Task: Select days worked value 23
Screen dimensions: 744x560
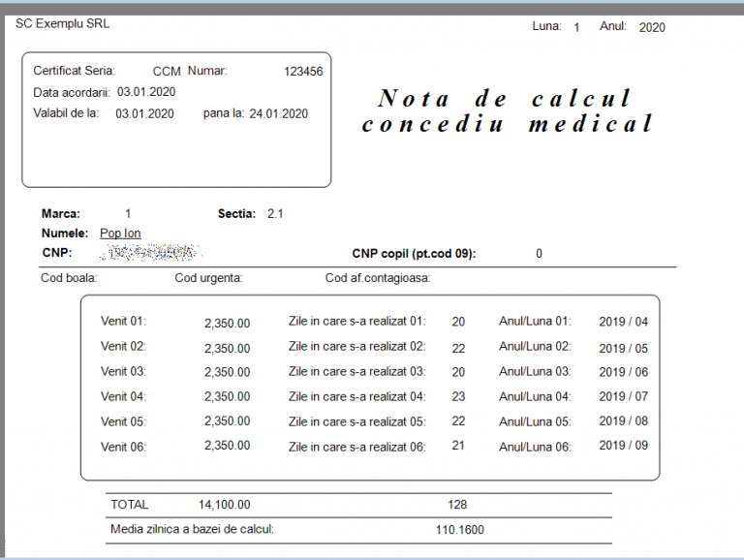Action: point(458,396)
